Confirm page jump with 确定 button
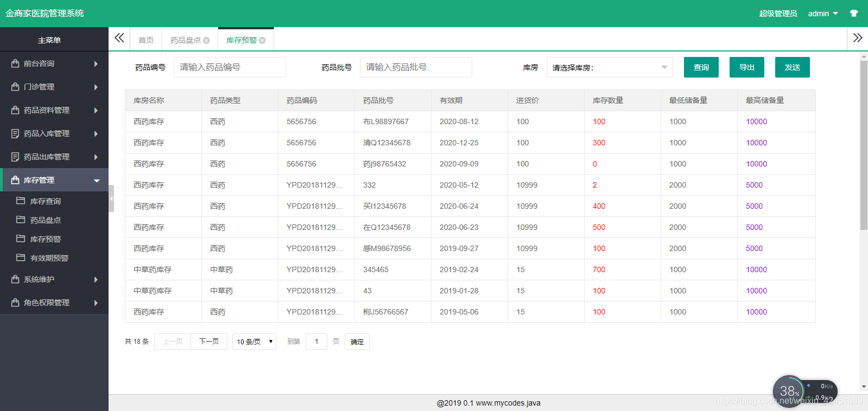 (357, 342)
